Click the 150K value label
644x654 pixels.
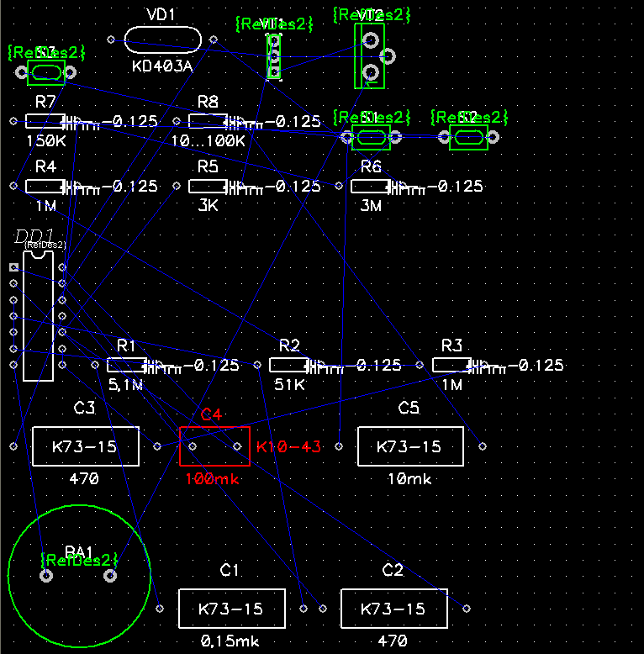(46, 141)
